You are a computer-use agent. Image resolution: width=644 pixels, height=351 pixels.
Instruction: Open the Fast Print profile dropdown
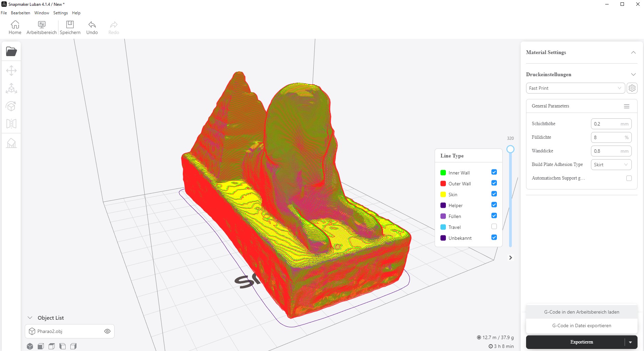click(x=575, y=88)
